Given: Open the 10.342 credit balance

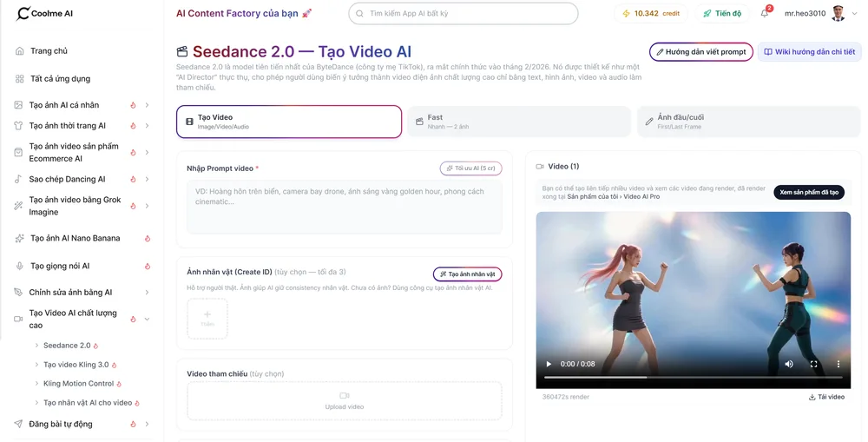Looking at the screenshot, I should pos(651,13).
